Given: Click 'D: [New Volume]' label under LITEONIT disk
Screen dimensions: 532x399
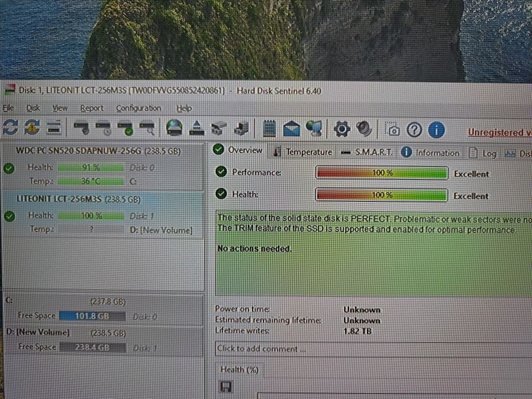Looking at the screenshot, I should 161,230.
